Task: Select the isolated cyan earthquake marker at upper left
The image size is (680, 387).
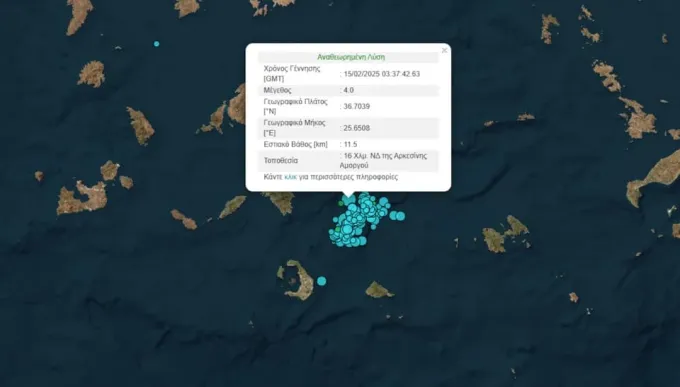Action: coord(157,44)
